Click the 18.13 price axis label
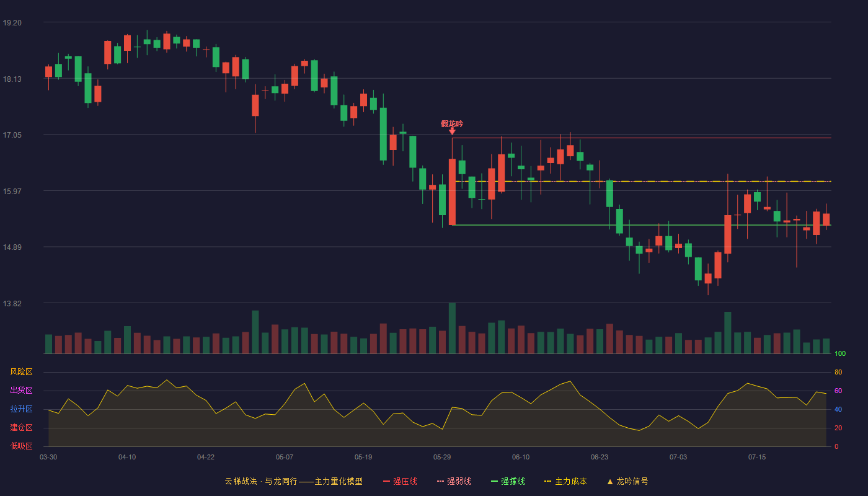Image resolution: width=868 pixels, height=496 pixels. [12, 79]
